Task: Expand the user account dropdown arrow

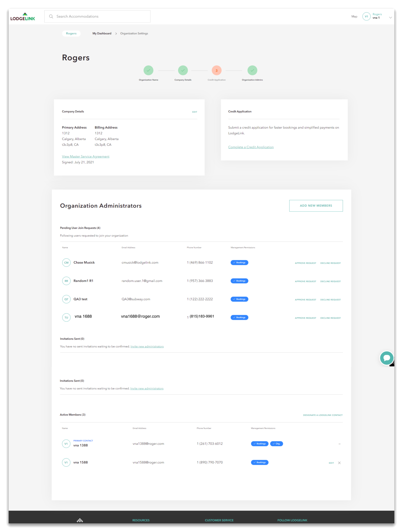Action: click(x=390, y=17)
